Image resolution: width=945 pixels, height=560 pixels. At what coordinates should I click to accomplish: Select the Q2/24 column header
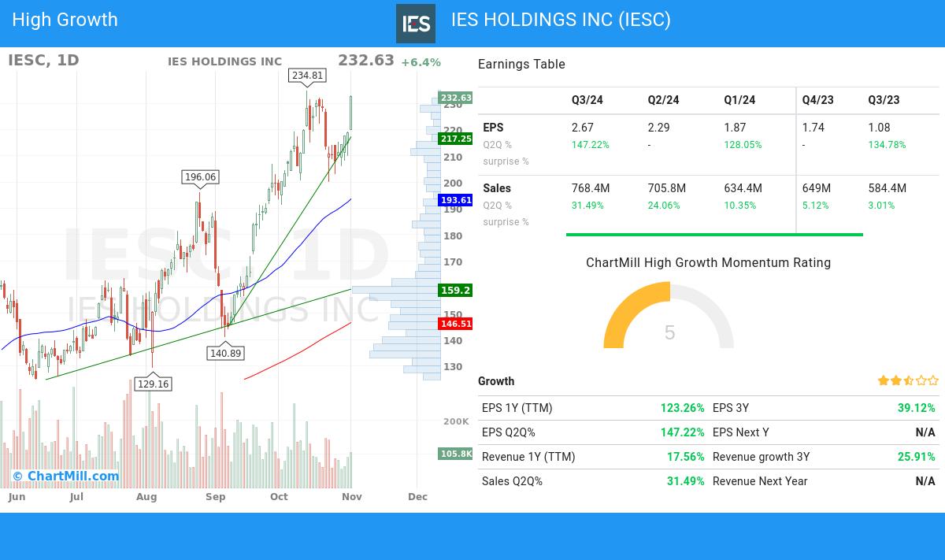(664, 100)
